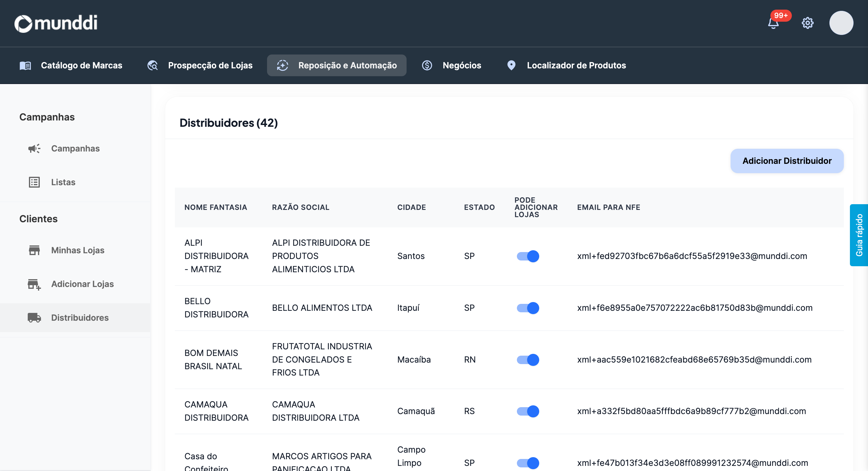Toggle add-stores switch for BOM DEMAIS BRASIL NATAL
Image resolution: width=868 pixels, height=471 pixels.
528,360
